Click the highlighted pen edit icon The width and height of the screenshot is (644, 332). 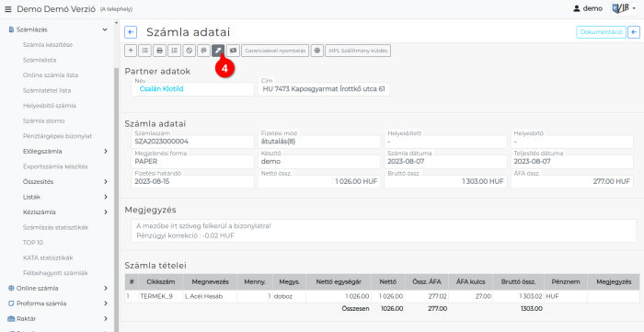click(x=219, y=51)
